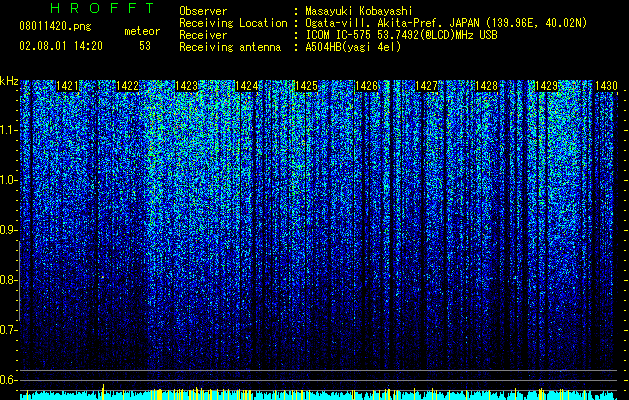Click the Ogata-vill. Akita-Pref. JAPAN location text

pyautogui.click(x=446, y=23)
